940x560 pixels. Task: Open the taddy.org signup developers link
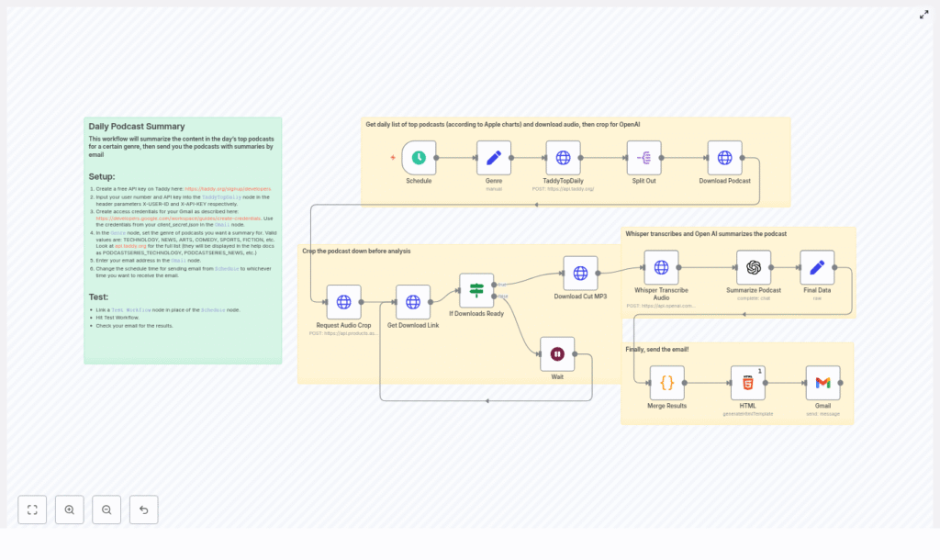[x=228, y=188]
